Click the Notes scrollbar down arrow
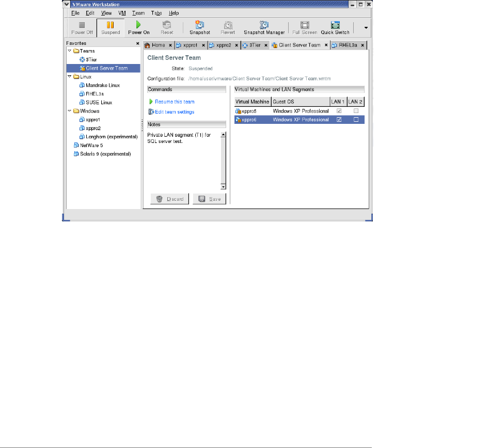 (224, 187)
